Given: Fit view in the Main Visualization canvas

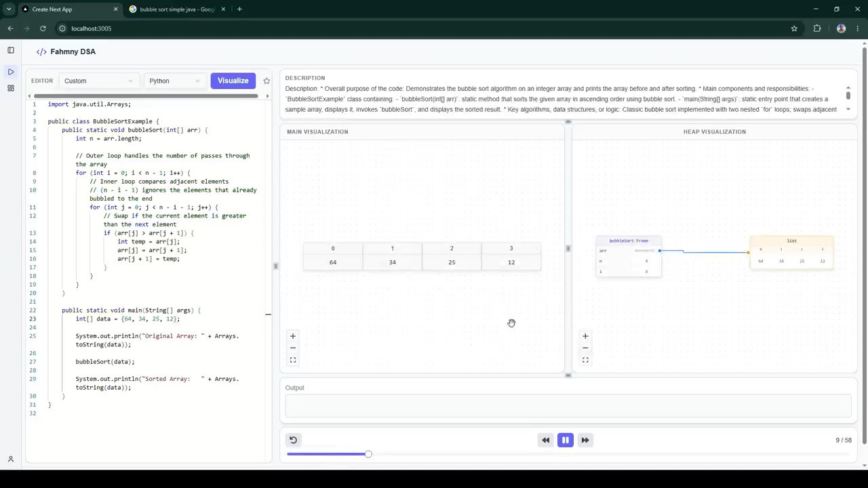Looking at the screenshot, I should click(293, 360).
